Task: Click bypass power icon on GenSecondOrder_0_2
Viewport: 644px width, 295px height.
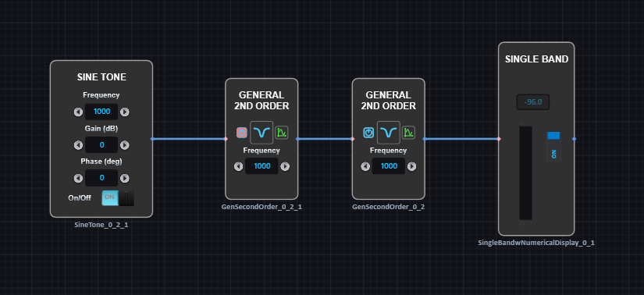Action: [368, 133]
